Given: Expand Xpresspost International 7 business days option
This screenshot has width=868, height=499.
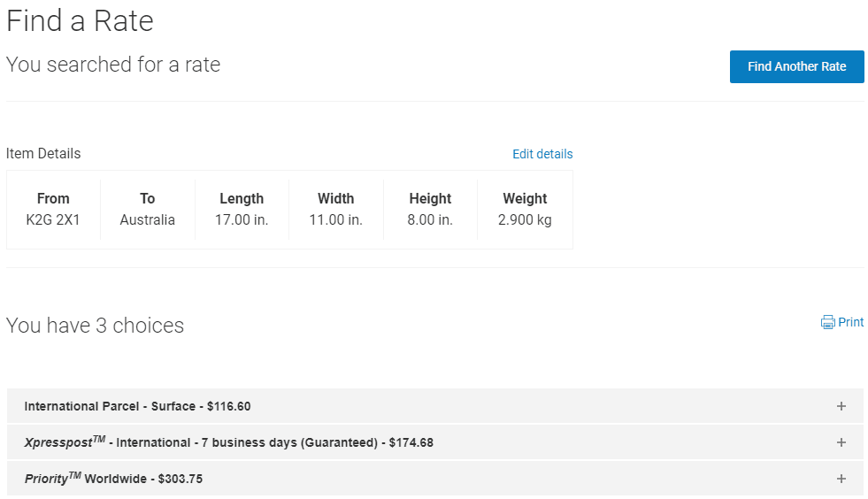Looking at the screenshot, I should point(229,442).
